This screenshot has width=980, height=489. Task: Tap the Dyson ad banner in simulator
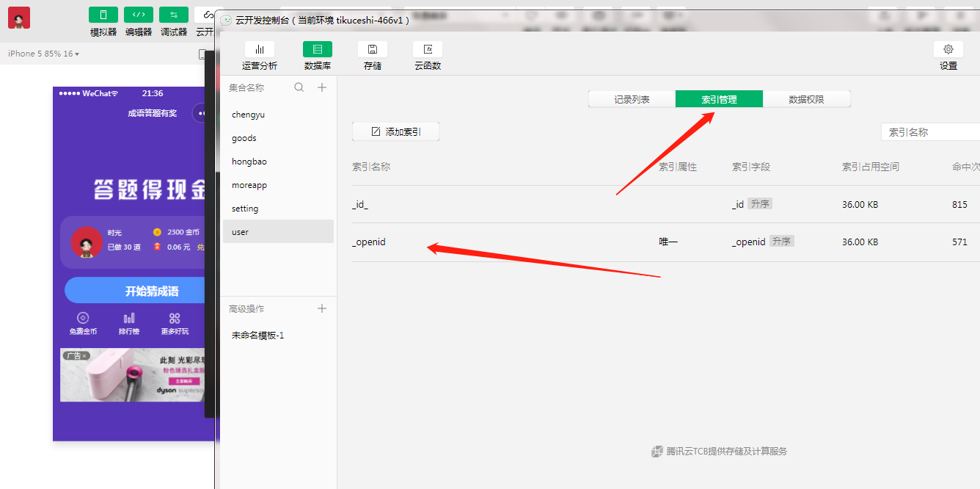pos(133,375)
